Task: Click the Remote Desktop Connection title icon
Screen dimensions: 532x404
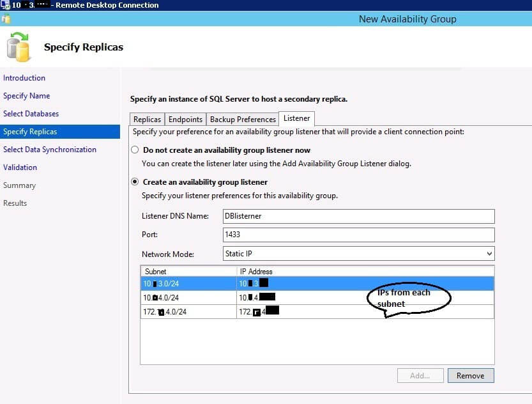Action: point(6,5)
